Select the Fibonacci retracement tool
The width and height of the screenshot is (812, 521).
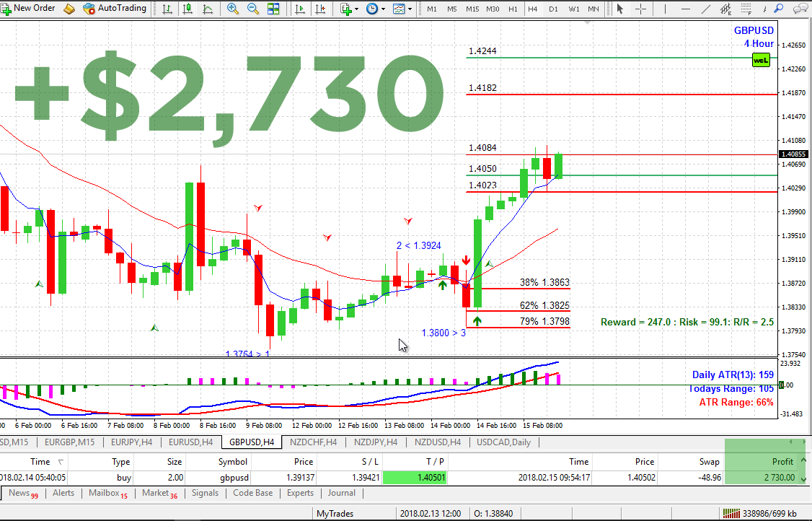[746, 9]
